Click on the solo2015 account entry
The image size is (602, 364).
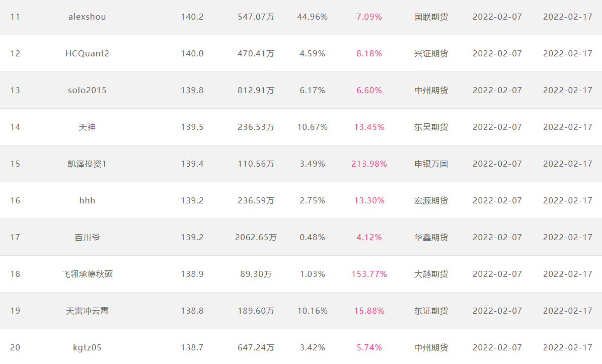(x=87, y=90)
